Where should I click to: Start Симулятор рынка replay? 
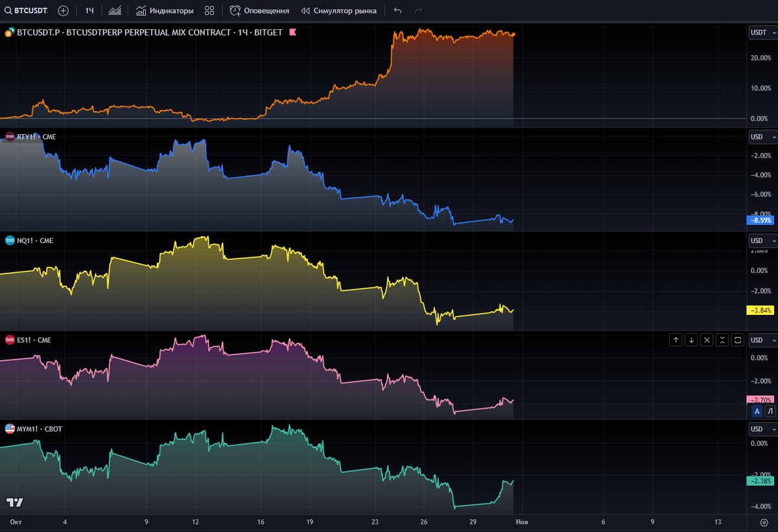click(x=338, y=11)
